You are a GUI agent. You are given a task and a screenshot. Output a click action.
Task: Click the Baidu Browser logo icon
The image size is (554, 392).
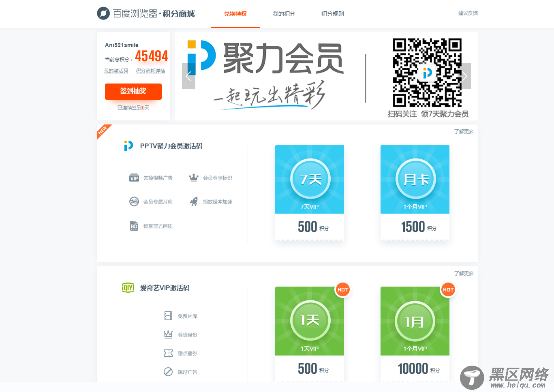(x=103, y=13)
